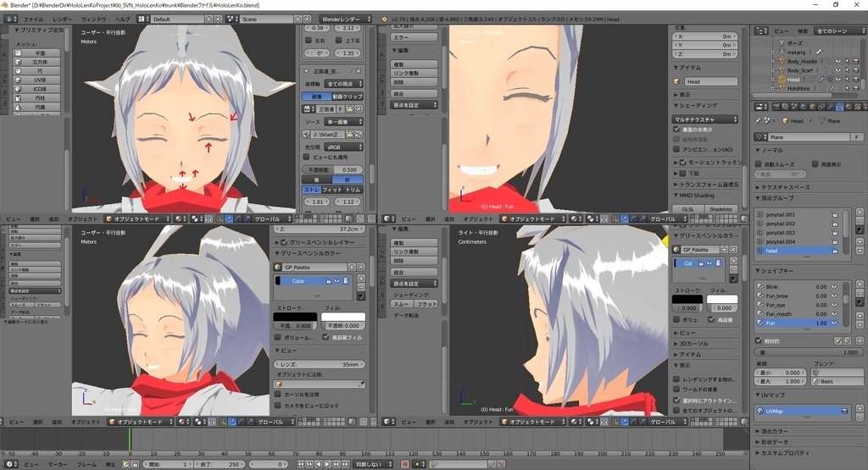Click the stroke black color swatch
This screenshot has width=868, height=470.
[295, 317]
